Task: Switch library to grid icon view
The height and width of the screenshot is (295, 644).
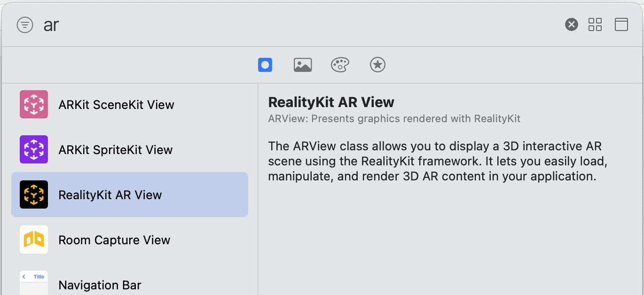Action: [x=595, y=24]
